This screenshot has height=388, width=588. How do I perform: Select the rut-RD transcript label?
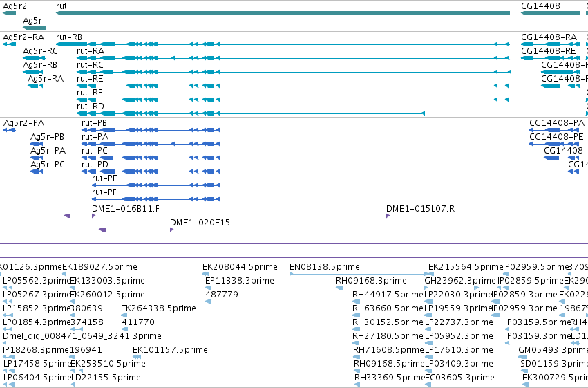(91, 107)
